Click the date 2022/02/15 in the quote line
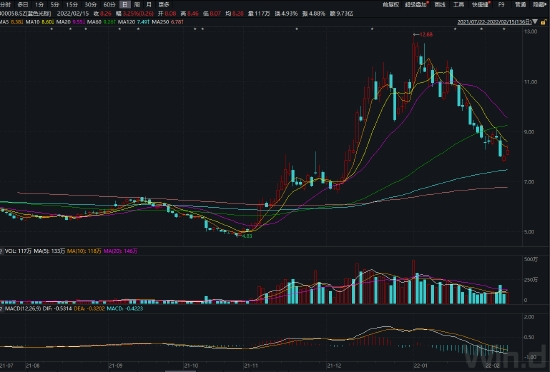Viewport: 550px width, 372px height. click(73, 14)
